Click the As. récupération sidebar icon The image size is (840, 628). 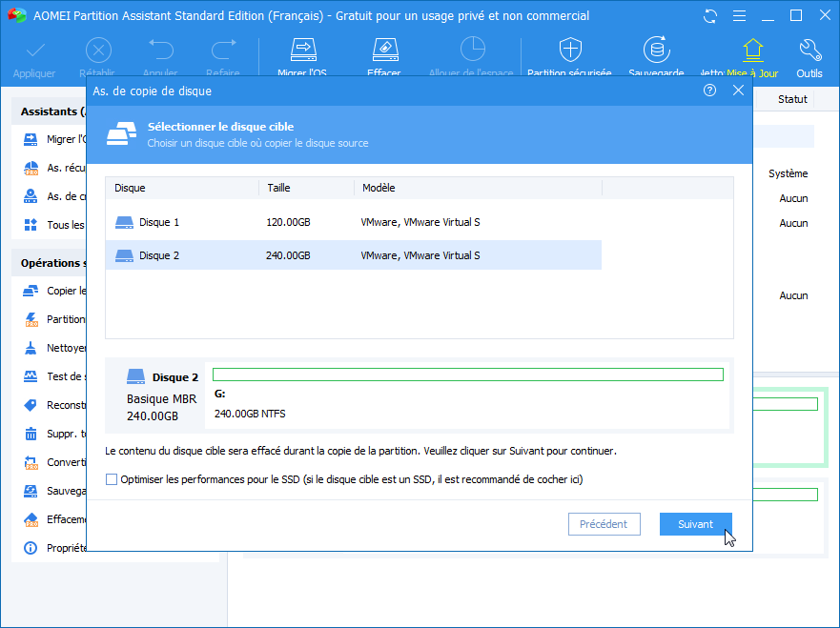(31, 168)
